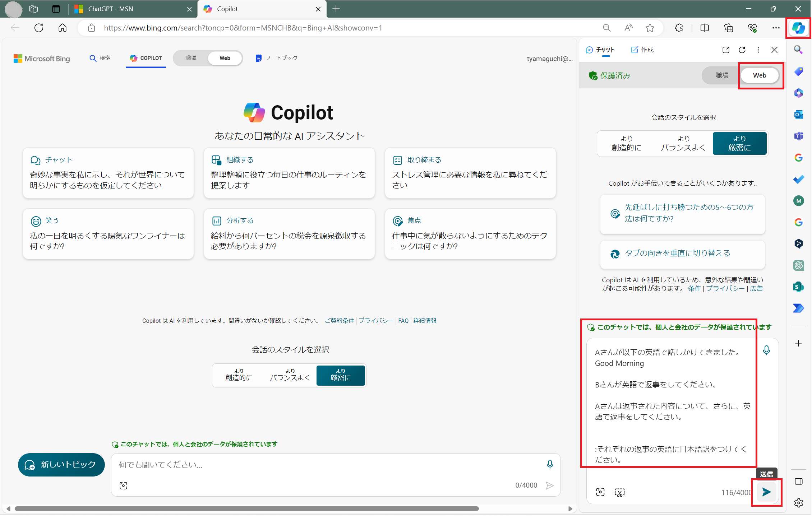Viewport: 812px width, 516px height.
Task: Open Edge Settings and more menu
Action: point(776,28)
